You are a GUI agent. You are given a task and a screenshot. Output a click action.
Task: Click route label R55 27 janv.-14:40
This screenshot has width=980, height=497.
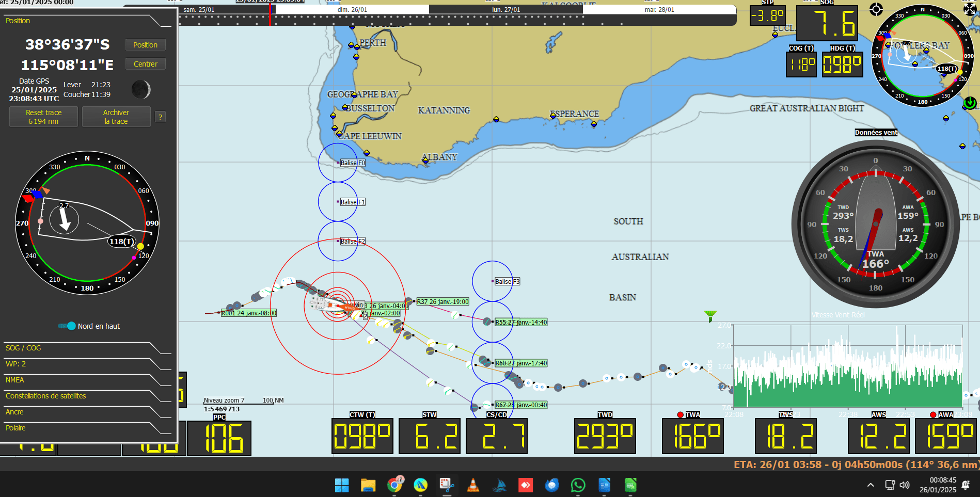521,322
